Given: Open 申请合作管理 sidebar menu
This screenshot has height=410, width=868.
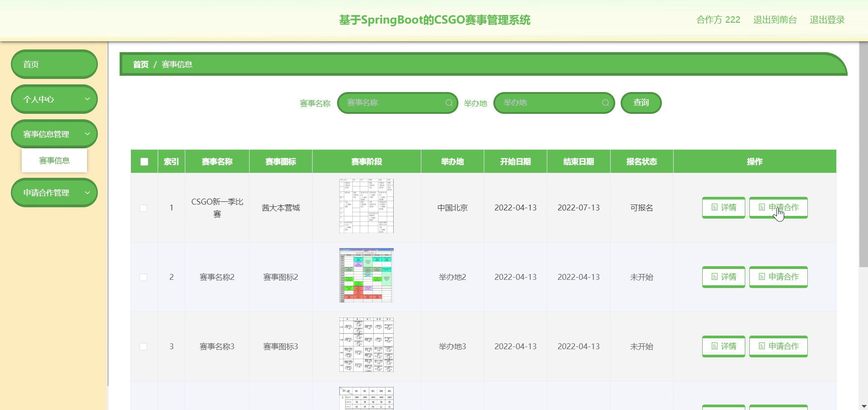Looking at the screenshot, I should coord(54,192).
